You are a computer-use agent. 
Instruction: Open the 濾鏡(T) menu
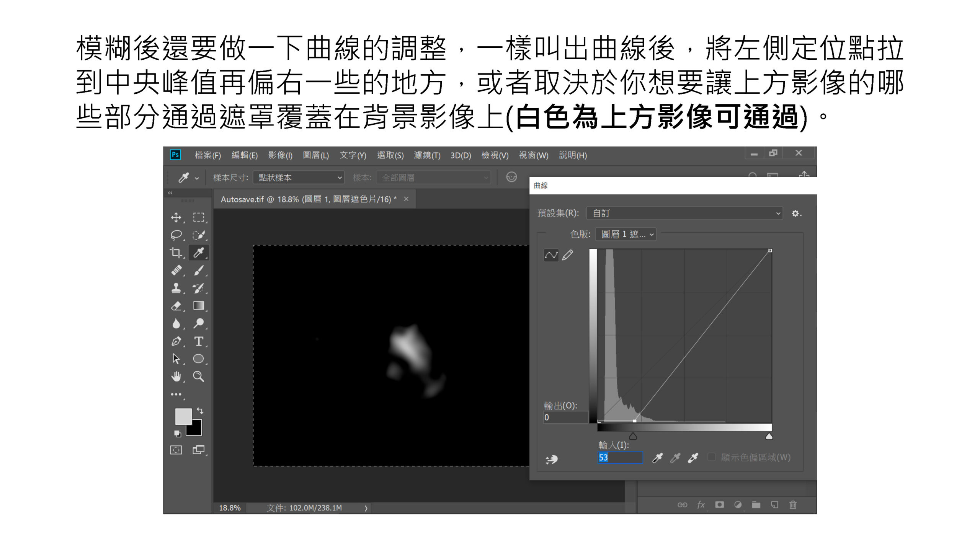427,155
